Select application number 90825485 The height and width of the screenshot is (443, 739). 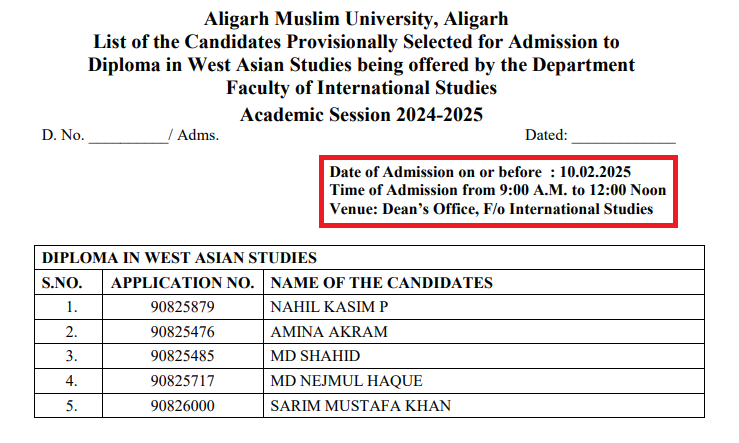point(184,356)
